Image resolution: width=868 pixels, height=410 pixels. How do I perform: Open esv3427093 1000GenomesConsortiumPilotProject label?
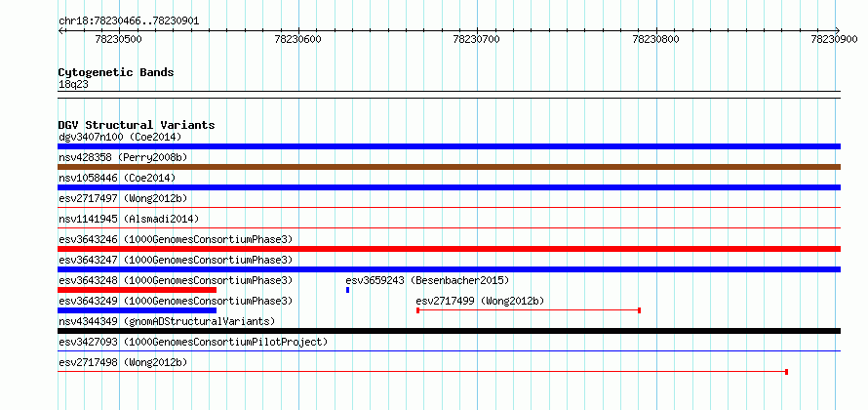pyautogui.click(x=193, y=342)
